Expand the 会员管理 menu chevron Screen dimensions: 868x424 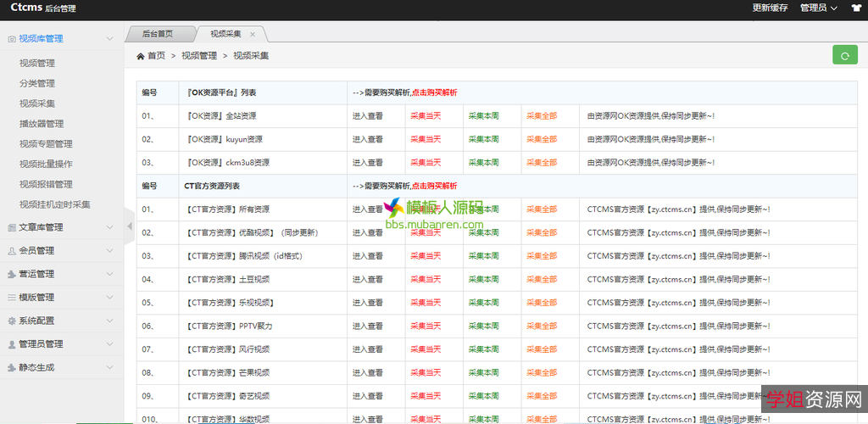(x=109, y=251)
